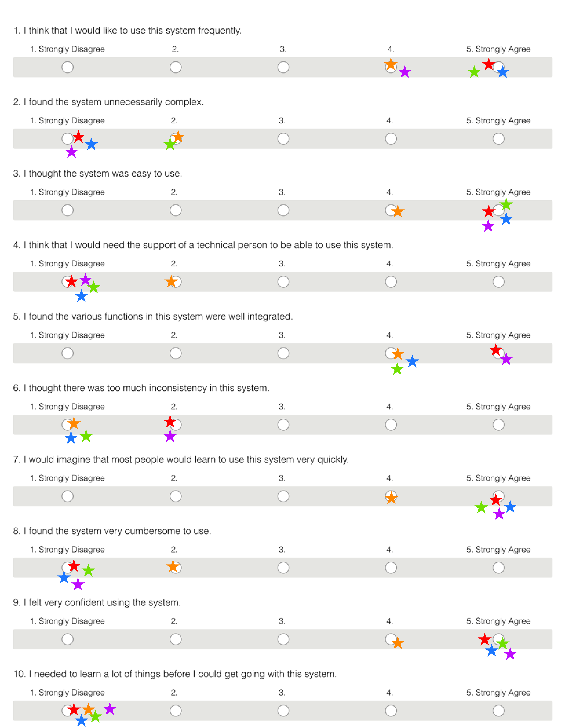Pick option 3 for learn very quickly question
565x728 pixels.
coord(283,496)
